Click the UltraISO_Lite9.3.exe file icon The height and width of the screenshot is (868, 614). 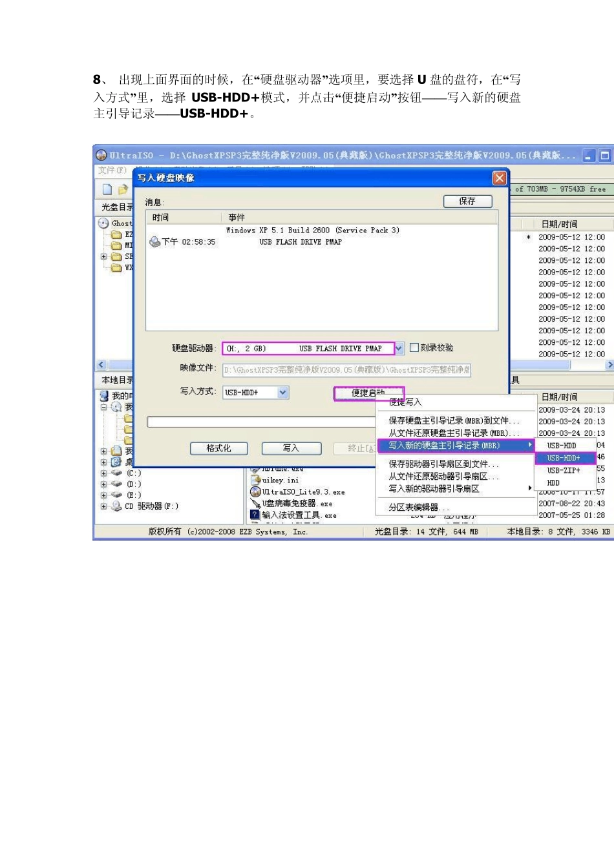(255, 492)
